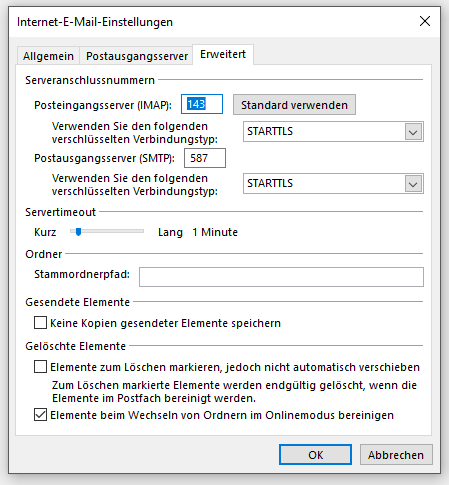Click the Stammordnerpfad text field

tap(281, 277)
